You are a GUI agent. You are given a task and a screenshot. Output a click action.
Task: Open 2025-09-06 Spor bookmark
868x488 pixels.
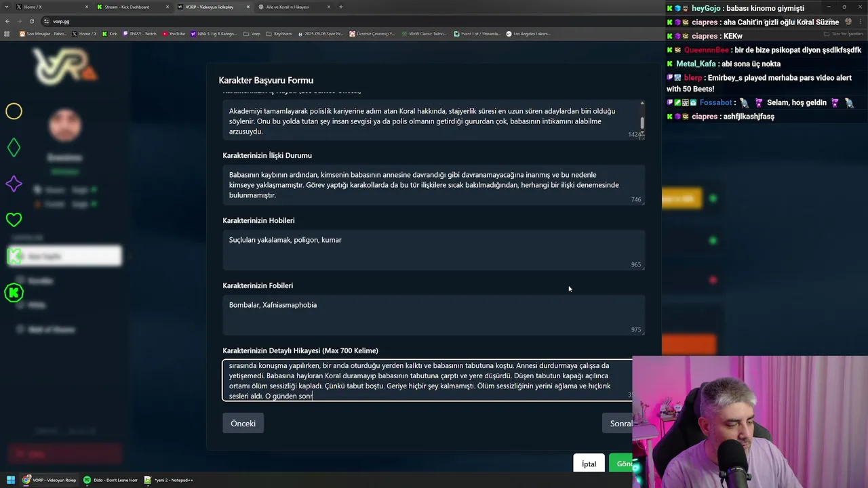click(x=321, y=33)
